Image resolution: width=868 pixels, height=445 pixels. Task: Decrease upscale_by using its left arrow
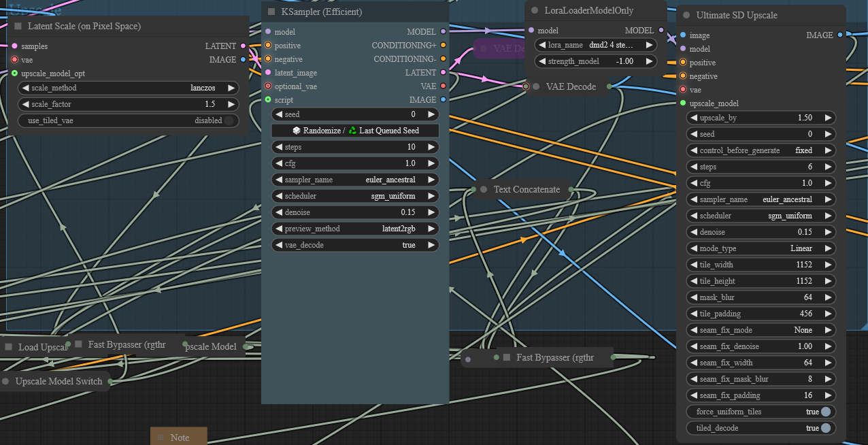(x=693, y=118)
